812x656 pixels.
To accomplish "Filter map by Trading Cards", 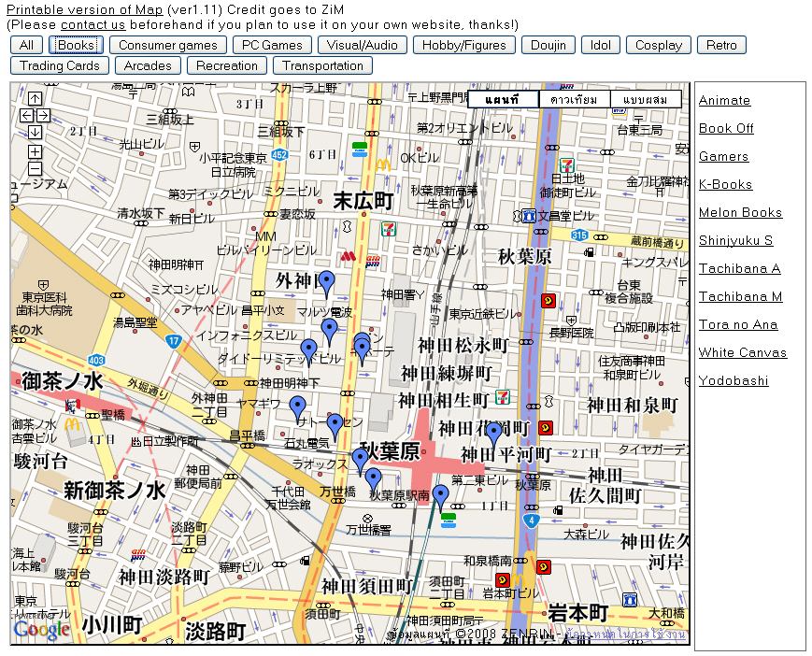I will pyautogui.click(x=60, y=65).
